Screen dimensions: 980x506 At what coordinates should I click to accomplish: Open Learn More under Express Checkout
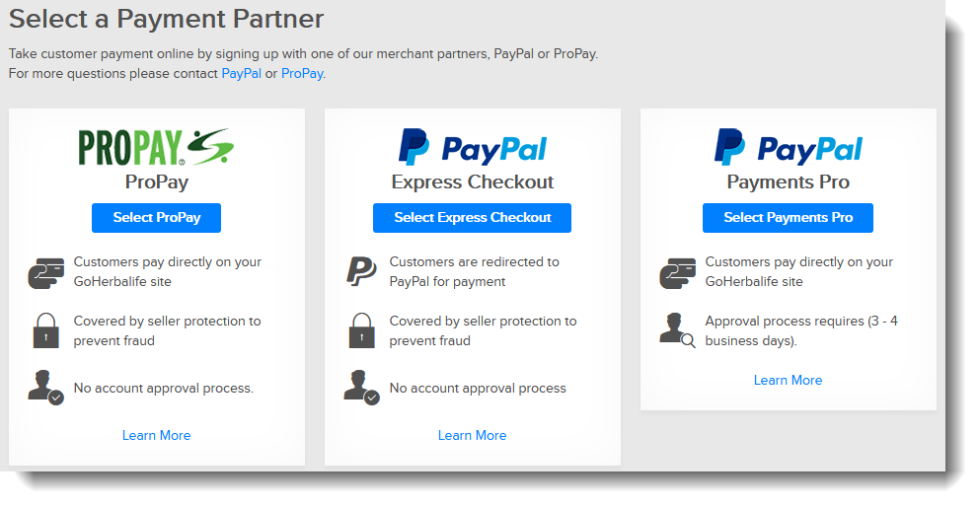tap(472, 435)
